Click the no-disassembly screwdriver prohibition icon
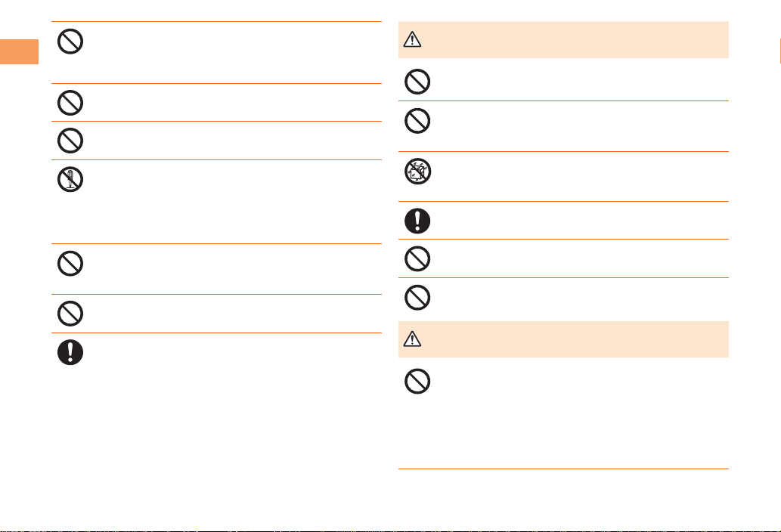The image size is (781, 532). tap(70, 178)
